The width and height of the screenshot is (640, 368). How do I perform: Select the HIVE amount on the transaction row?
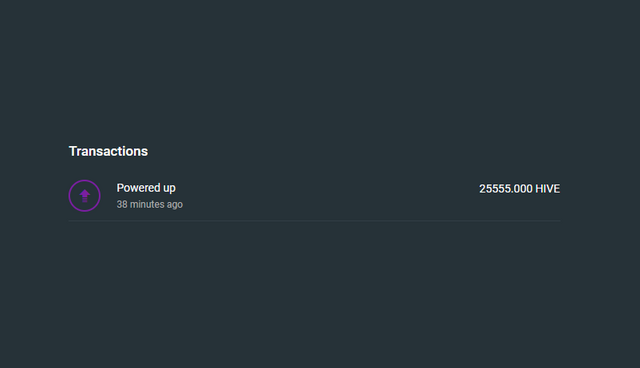pyautogui.click(x=519, y=189)
